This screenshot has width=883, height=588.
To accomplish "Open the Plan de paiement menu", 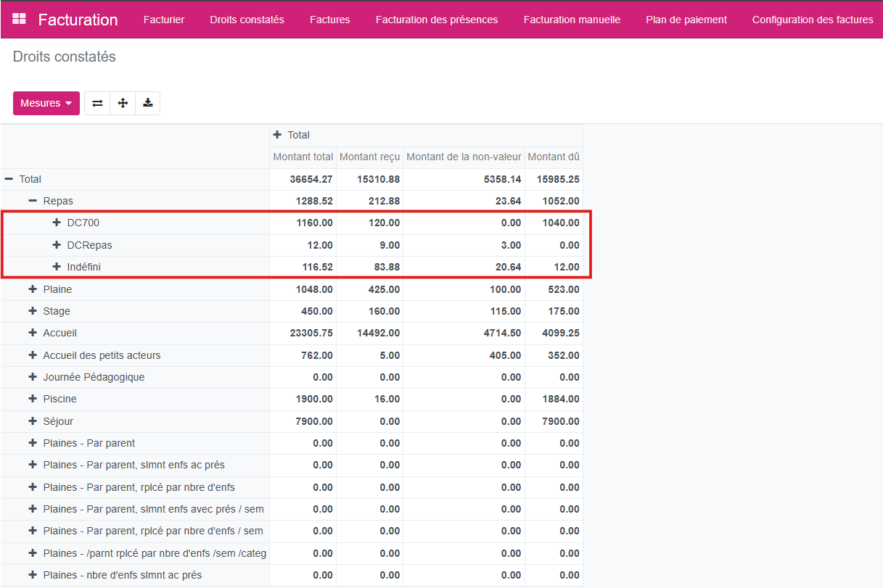I will click(686, 20).
